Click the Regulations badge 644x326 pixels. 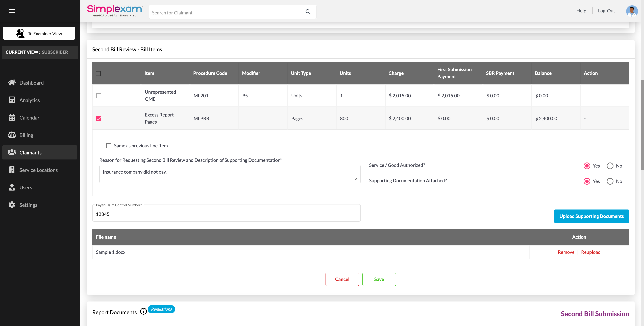161,309
